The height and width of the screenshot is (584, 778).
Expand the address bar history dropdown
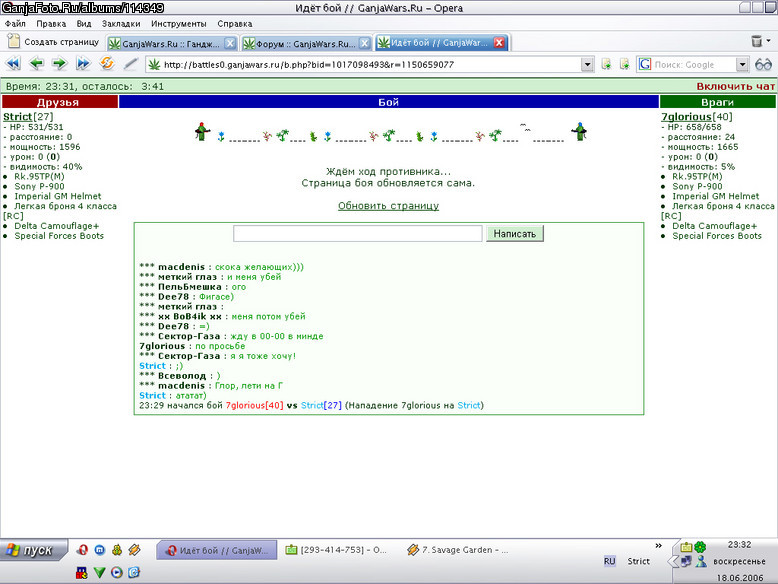click(x=587, y=65)
